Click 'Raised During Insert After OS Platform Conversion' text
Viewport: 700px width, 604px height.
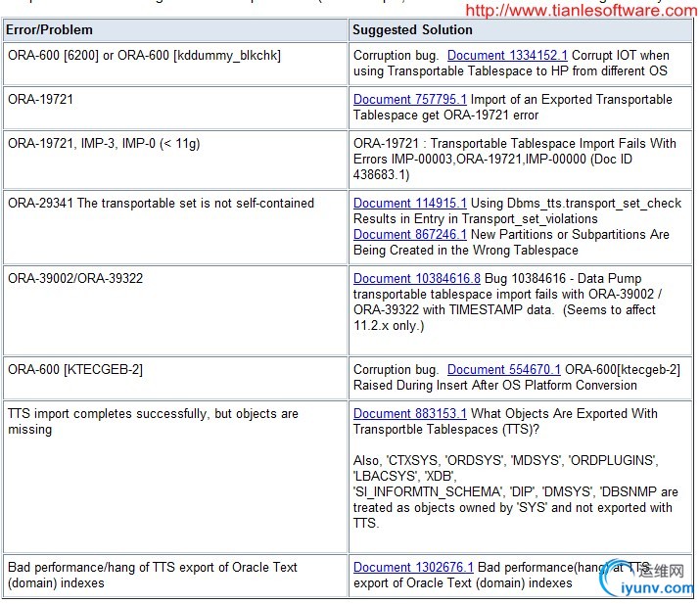[494, 386]
